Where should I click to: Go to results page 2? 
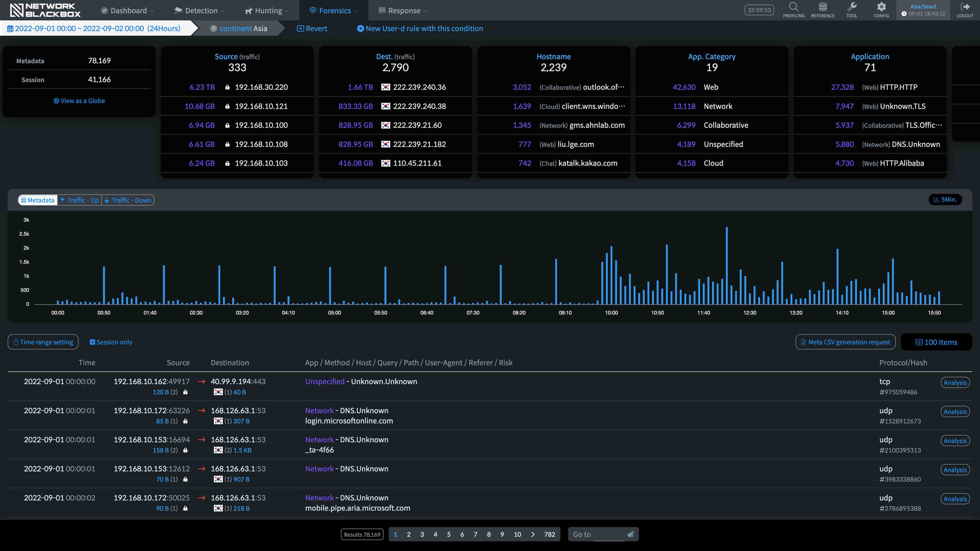coord(409,534)
